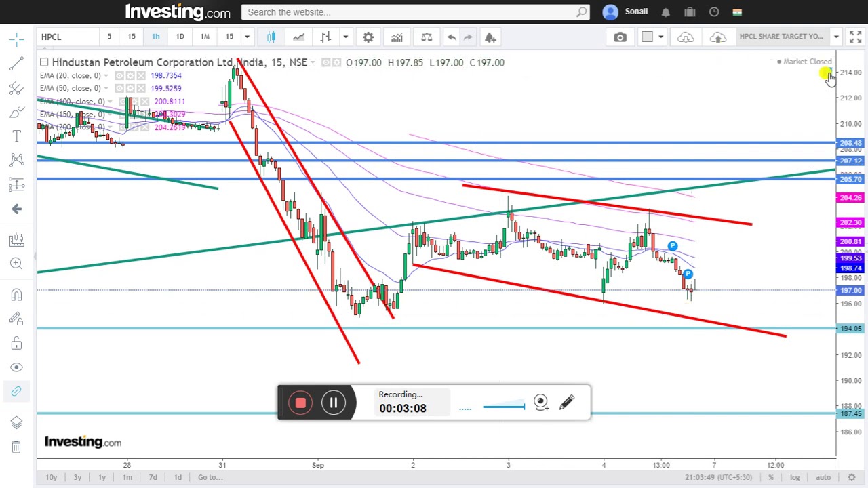This screenshot has width=868, height=488.
Task: Select the ruler measure tool
Action: 17,239
